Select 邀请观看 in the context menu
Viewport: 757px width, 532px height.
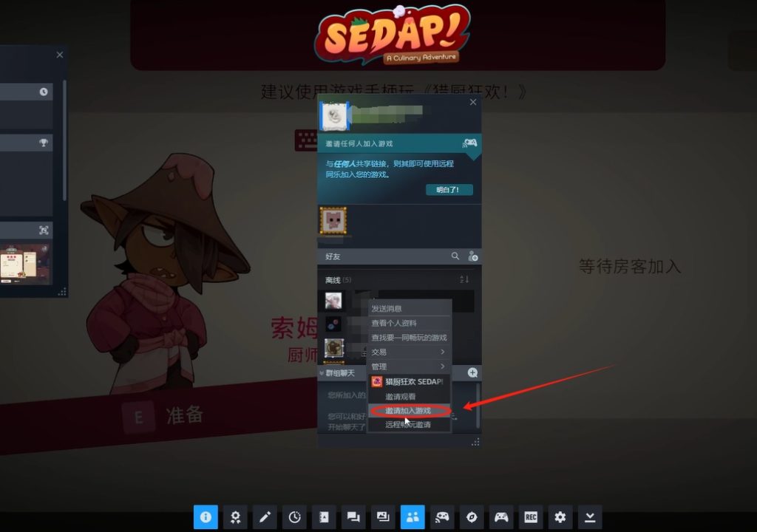click(x=410, y=396)
